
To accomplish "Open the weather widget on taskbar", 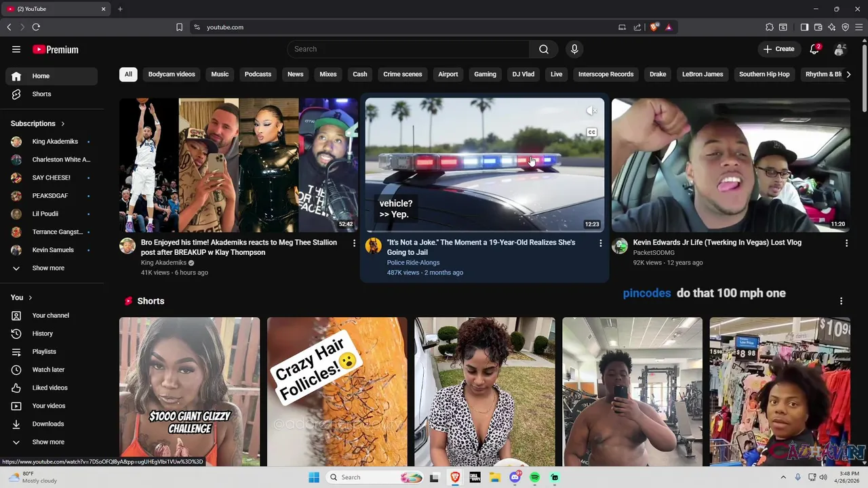I will pos(34,477).
